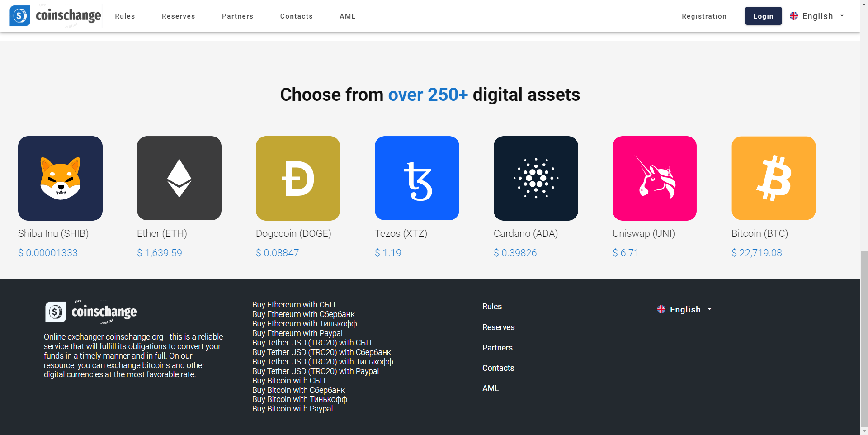Open the Reserves link in the footer
Viewport: 868px width, 435px height.
coord(499,327)
